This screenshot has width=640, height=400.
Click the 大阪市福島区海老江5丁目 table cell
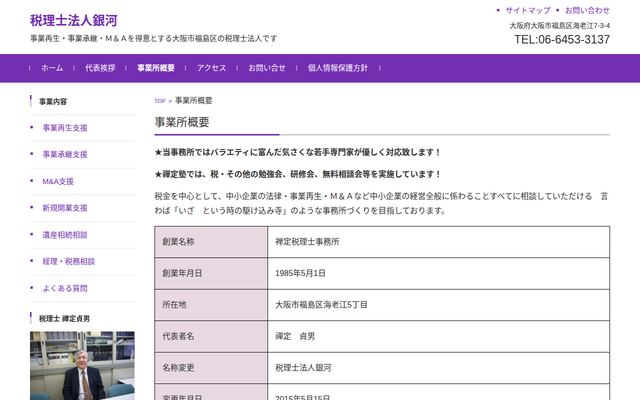439,305
